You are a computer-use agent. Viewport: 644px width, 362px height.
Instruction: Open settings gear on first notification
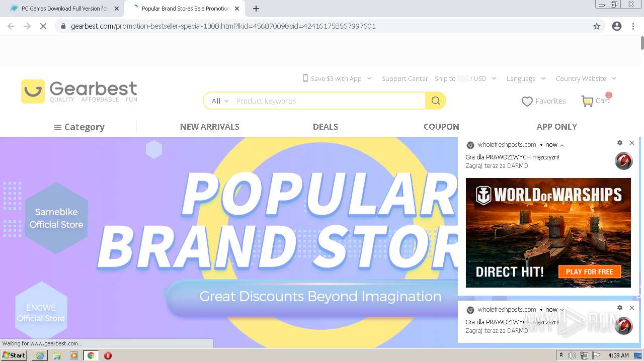[620, 143]
